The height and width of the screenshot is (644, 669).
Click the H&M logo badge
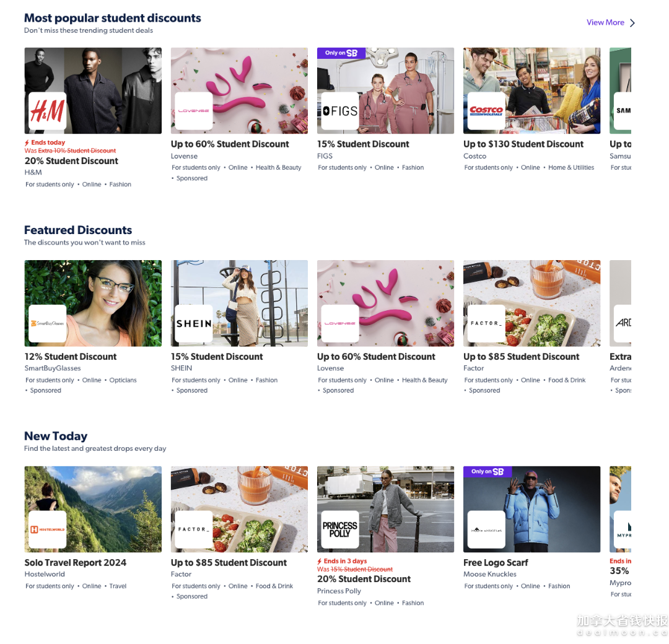point(47,111)
